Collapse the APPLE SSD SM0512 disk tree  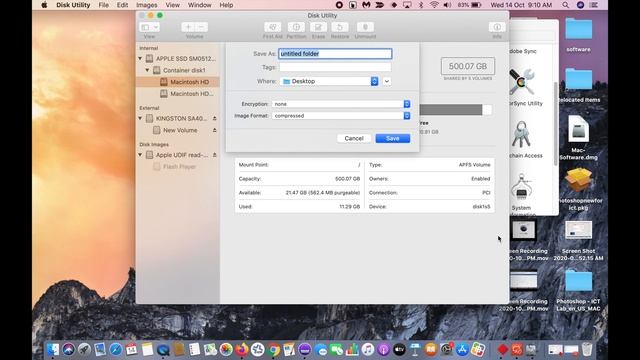[x=140, y=59]
